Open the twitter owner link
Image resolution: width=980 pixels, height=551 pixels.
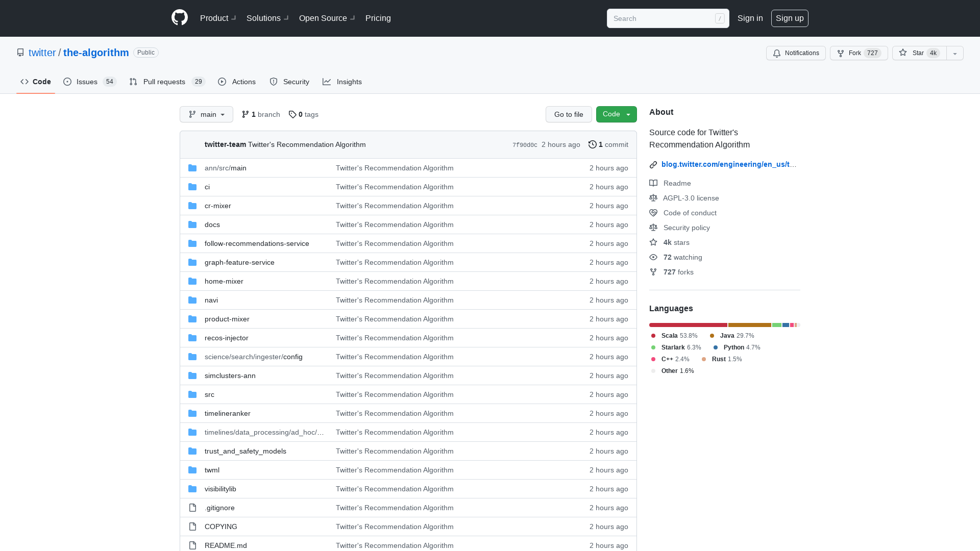42,53
